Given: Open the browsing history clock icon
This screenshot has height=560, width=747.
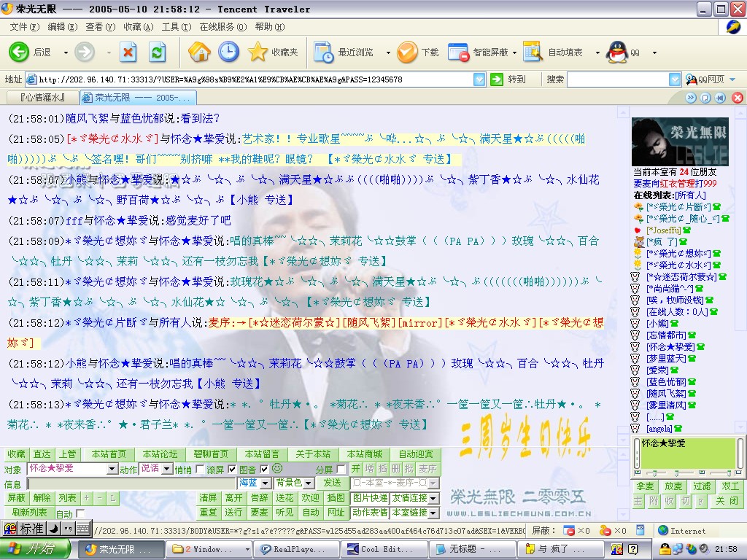Looking at the screenshot, I should pyautogui.click(x=228, y=52).
